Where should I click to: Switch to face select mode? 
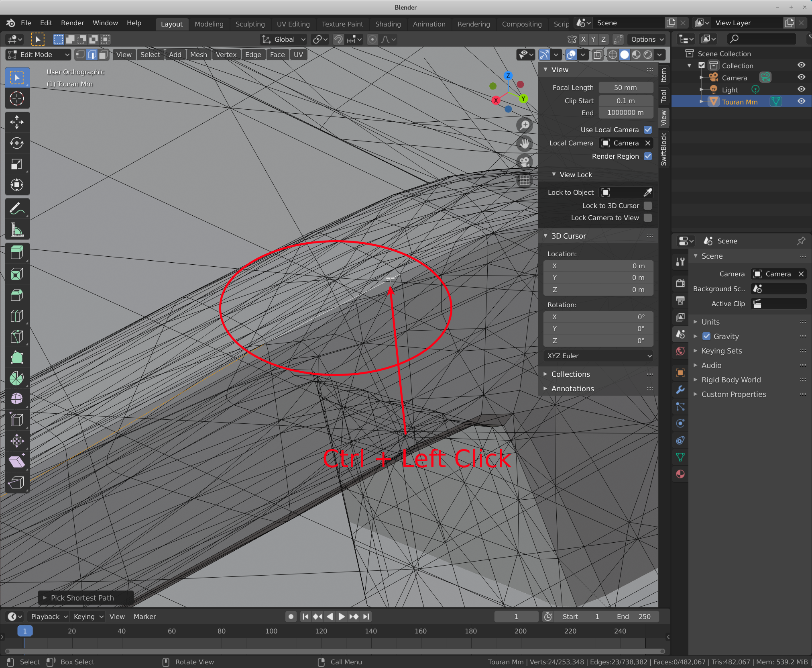(104, 55)
